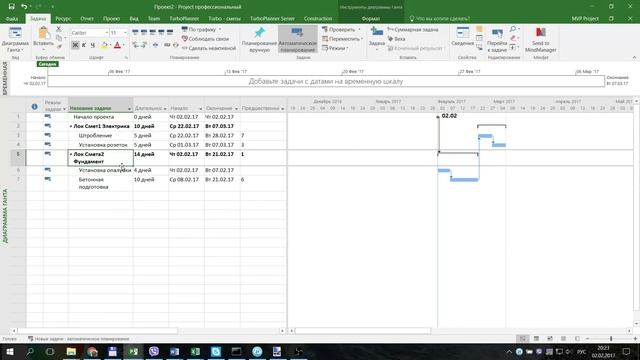Open the find magnifier in editing group
This screenshot has width=640, height=360.
(x=513, y=29)
